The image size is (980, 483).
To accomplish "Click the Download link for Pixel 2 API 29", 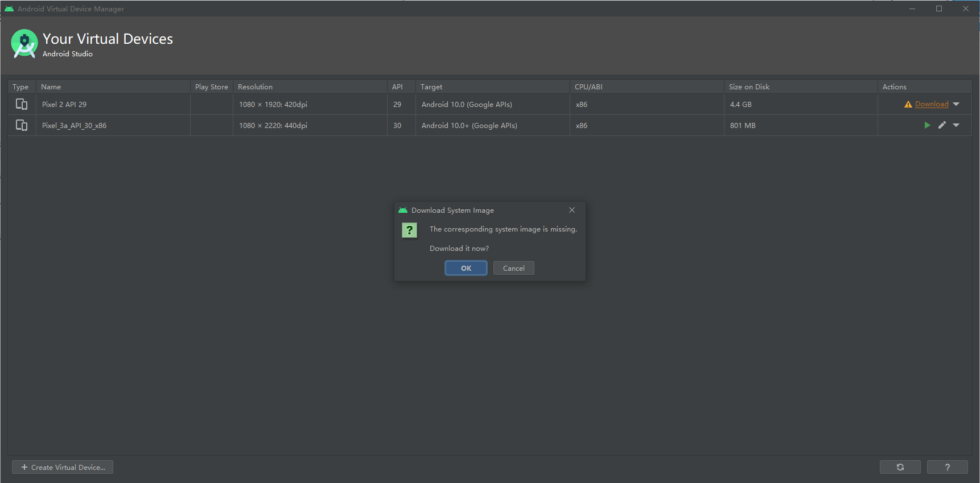I will pyautogui.click(x=932, y=104).
